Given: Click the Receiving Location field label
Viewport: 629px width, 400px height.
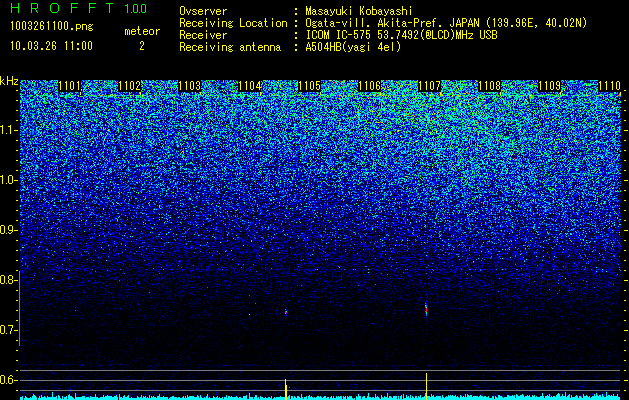Looking at the screenshot, I should 233,23.
